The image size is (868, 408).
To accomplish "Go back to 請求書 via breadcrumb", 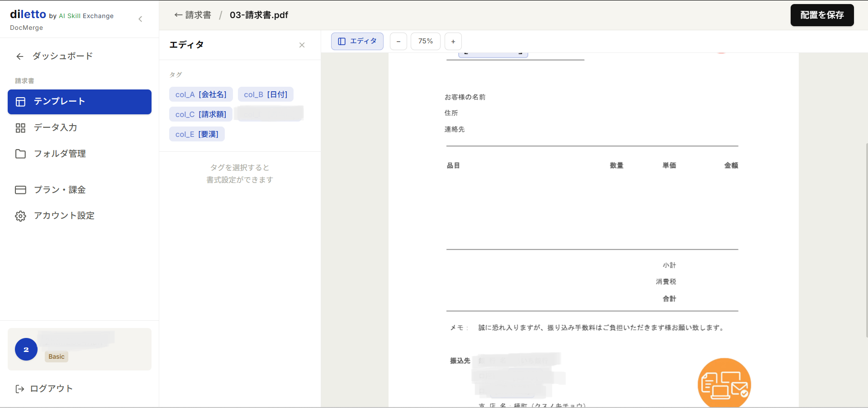I will [193, 15].
